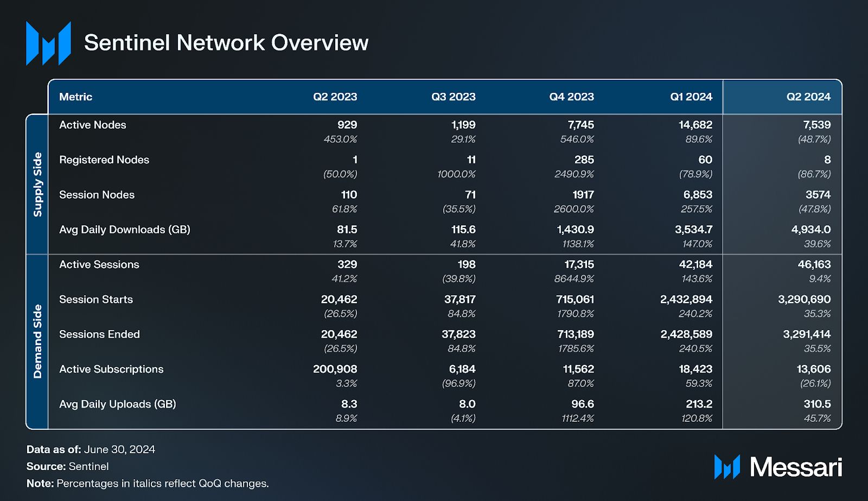Screen dimensions: 868x501
Task: Click the Session Starts value 3,290,690
Action: pyautogui.click(x=805, y=299)
